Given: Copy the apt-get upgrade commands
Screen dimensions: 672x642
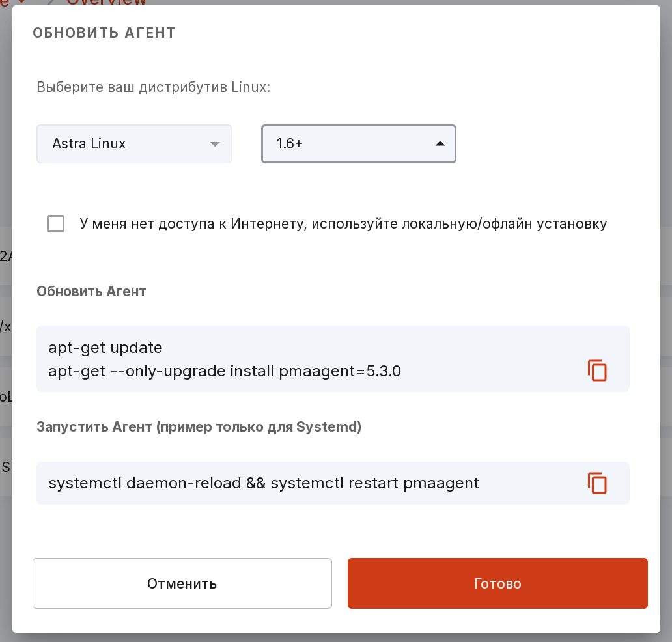Looking at the screenshot, I should (x=597, y=370).
